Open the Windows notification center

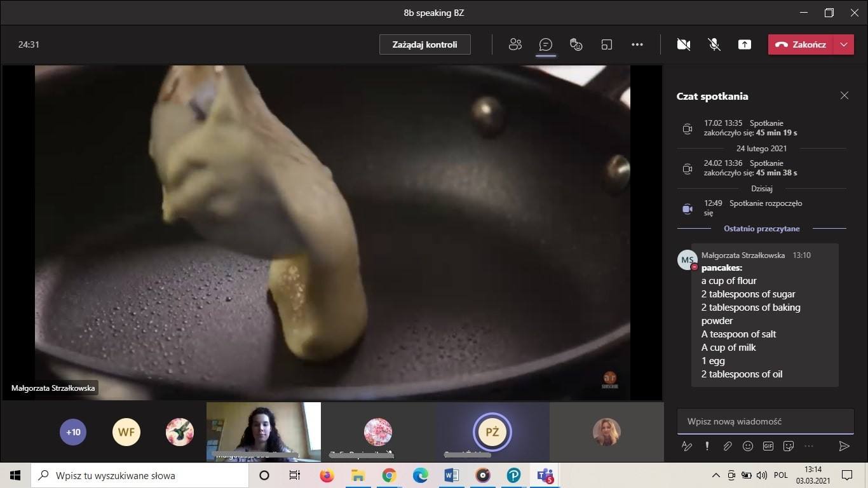tap(847, 475)
